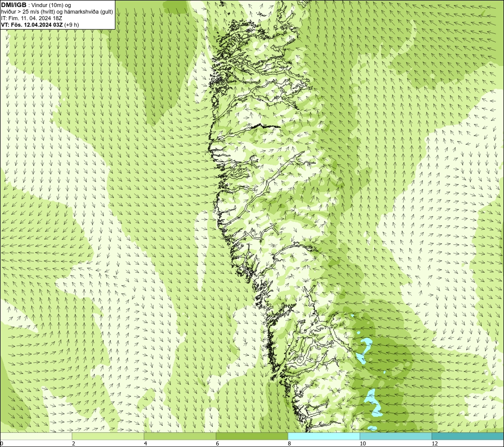The image size is (504, 447).
Task: Click the scale label '12'
Action: pos(435,443)
